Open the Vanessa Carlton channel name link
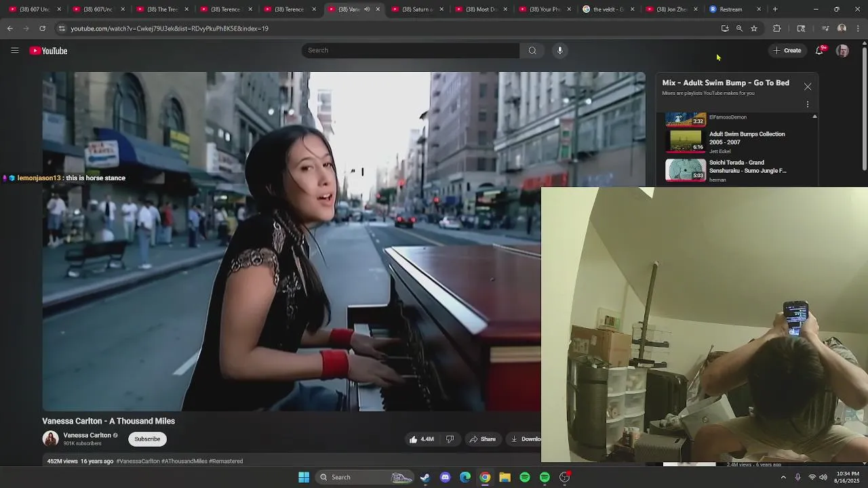The height and width of the screenshot is (488, 868). [x=87, y=435]
